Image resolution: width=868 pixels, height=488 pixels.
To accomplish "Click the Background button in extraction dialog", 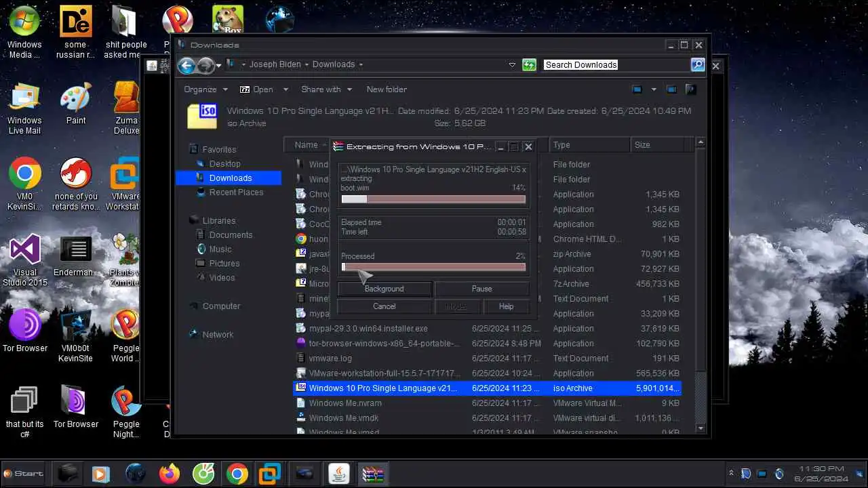I will coord(384,289).
